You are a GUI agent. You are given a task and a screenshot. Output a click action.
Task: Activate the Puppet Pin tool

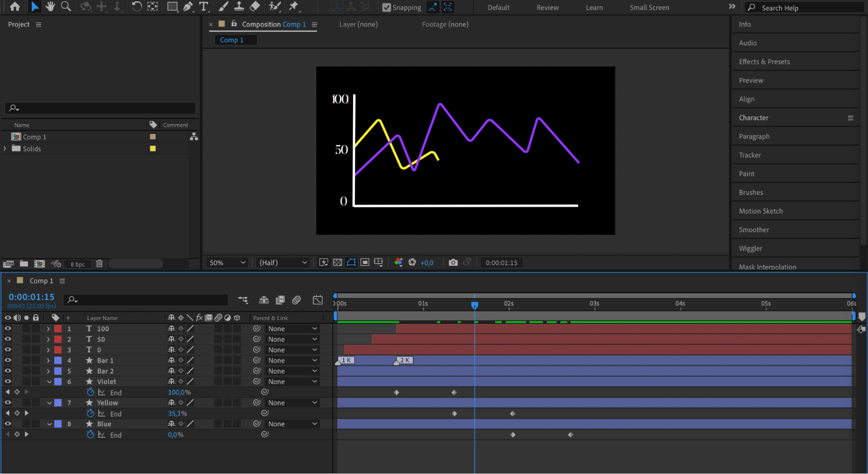pyautogui.click(x=294, y=7)
